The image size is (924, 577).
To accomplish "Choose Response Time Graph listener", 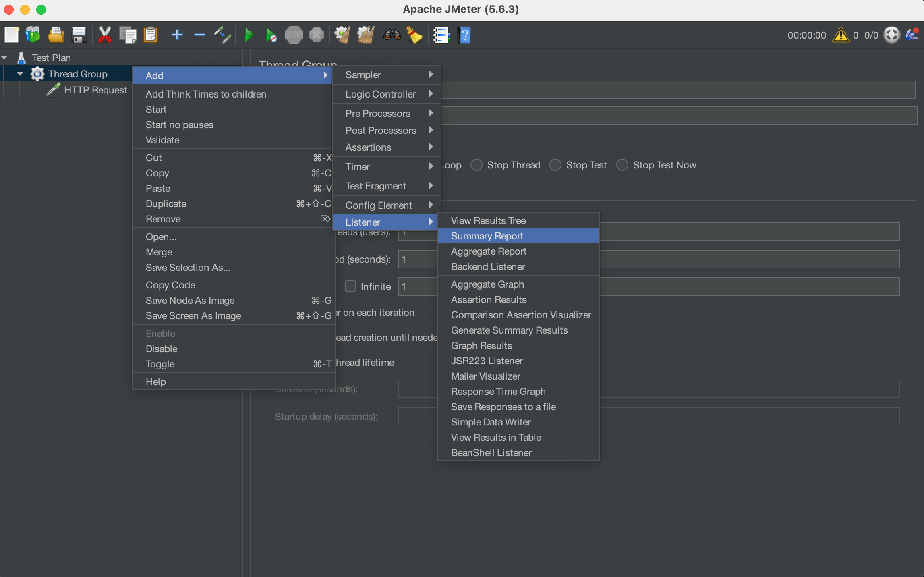I will click(x=519, y=391).
